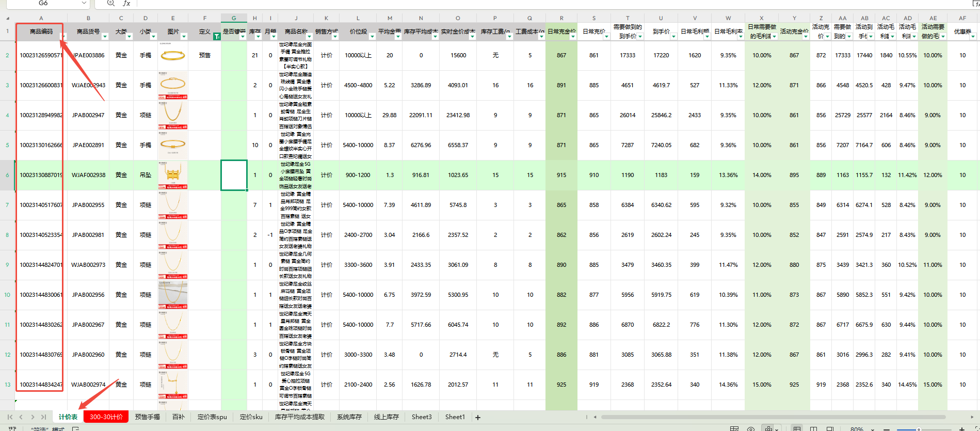Click the zoom in plus icon

(961, 428)
